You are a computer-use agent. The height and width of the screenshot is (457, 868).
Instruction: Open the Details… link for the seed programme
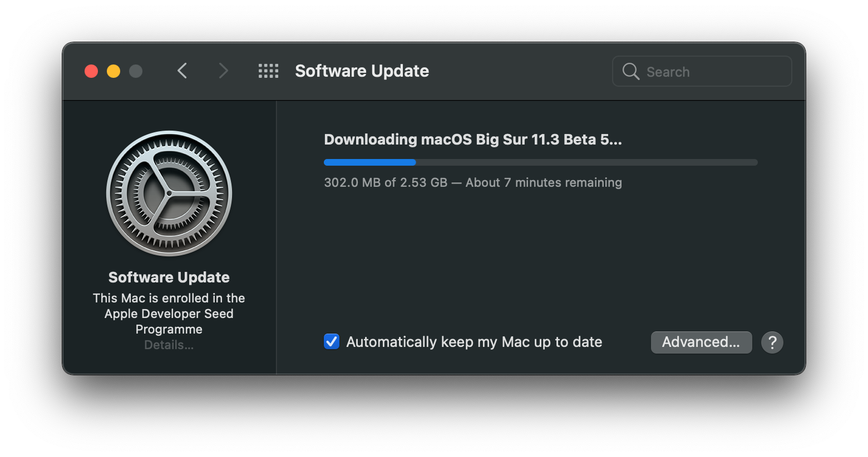click(x=169, y=345)
